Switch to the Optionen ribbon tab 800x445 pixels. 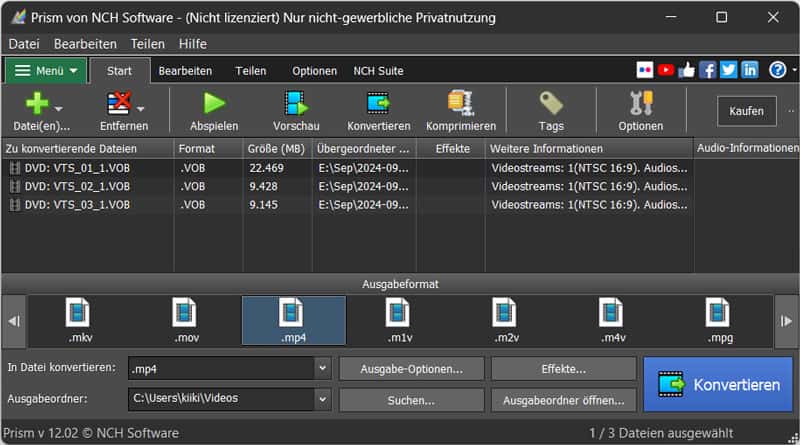click(314, 71)
